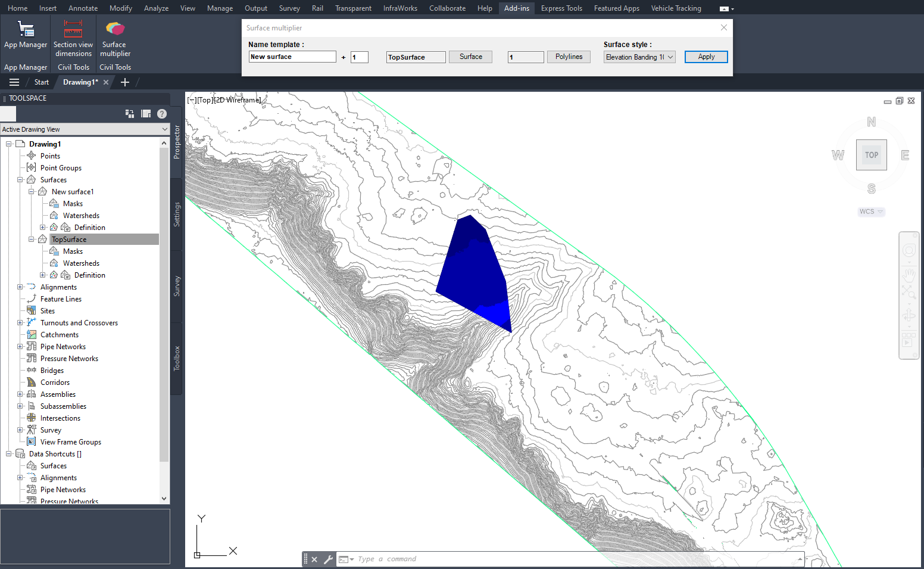
Task: Click the ViewCube TOP face
Action: pyautogui.click(x=872, y=155)
